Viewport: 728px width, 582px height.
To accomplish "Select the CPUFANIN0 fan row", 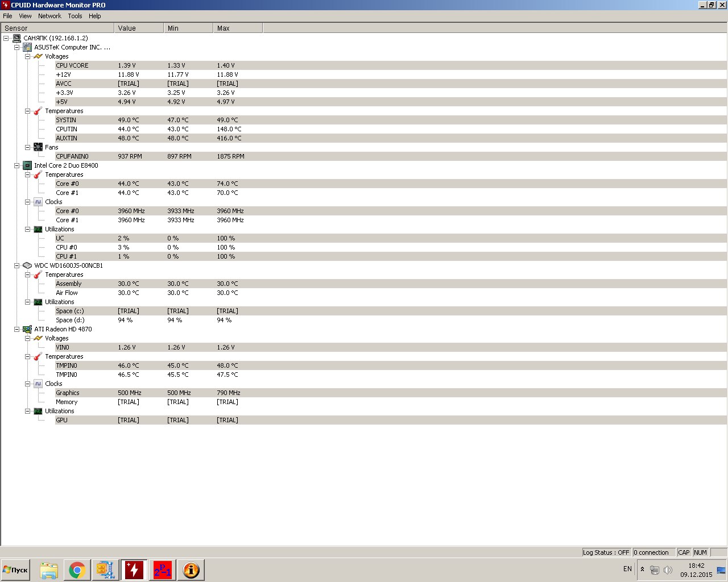I will coord(391,156).
